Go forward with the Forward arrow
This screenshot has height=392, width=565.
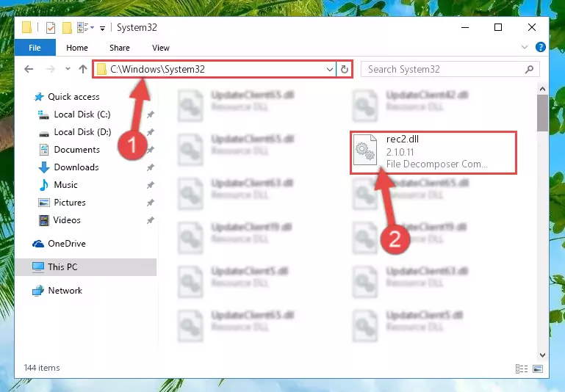point(51,69)
